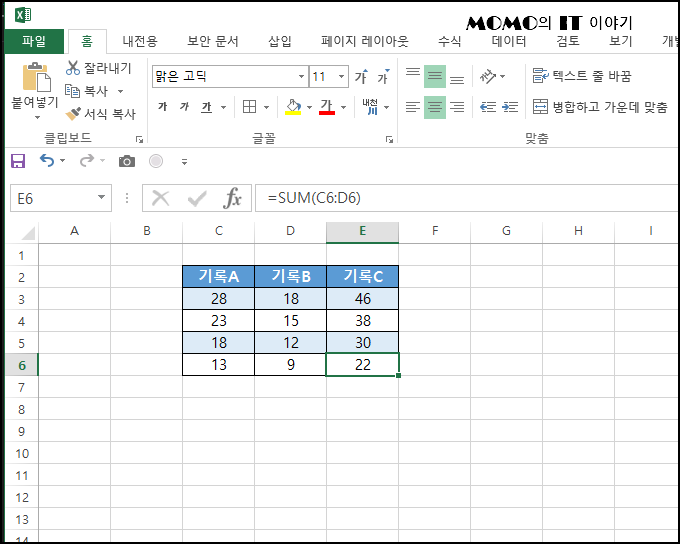
Task: Align text to the right
Action: 457,107
